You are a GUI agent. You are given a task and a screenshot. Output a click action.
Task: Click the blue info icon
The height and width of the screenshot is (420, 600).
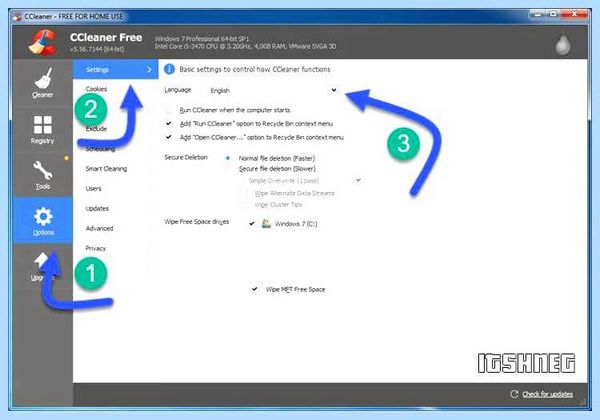[169, 69]
